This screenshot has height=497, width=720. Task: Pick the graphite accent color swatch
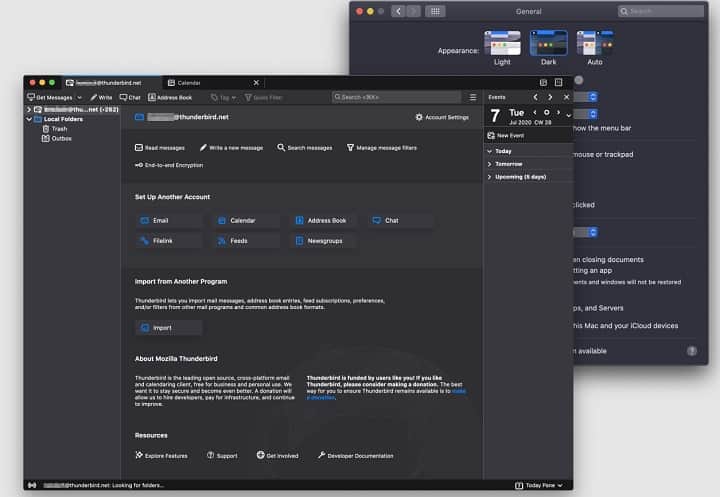point(579,80)
